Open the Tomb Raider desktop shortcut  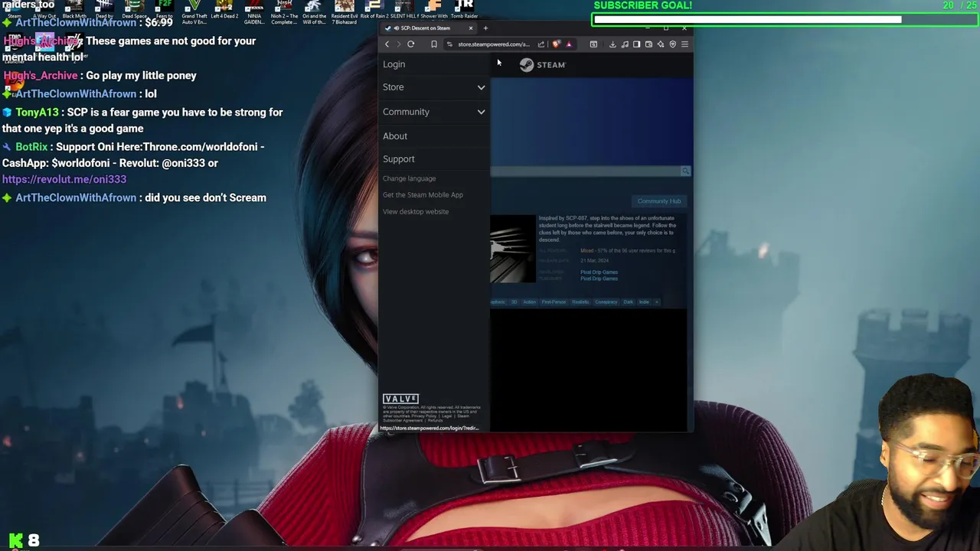[x=464, y=11]
